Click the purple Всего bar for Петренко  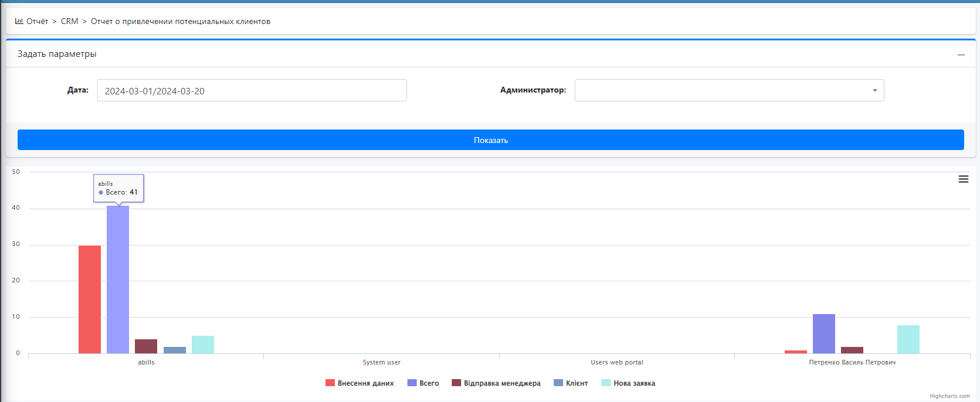(823, 333)
